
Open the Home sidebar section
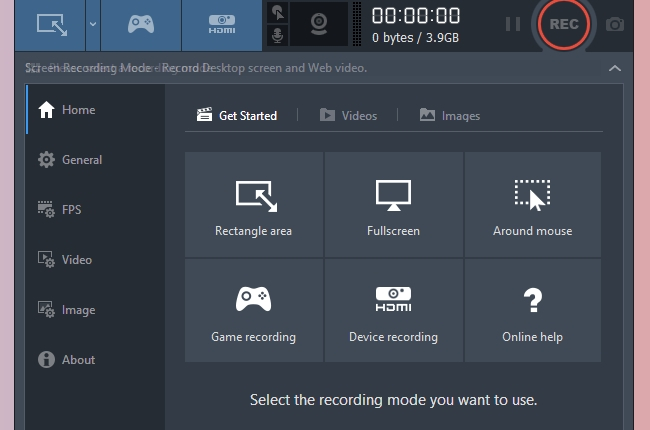point(95,109)
